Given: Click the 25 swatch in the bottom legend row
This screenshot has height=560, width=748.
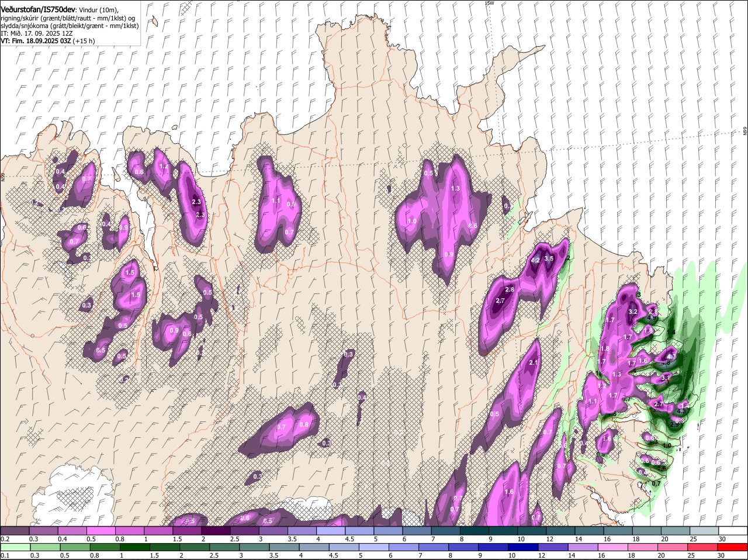Looking at the screenshot, I should 702,548.
